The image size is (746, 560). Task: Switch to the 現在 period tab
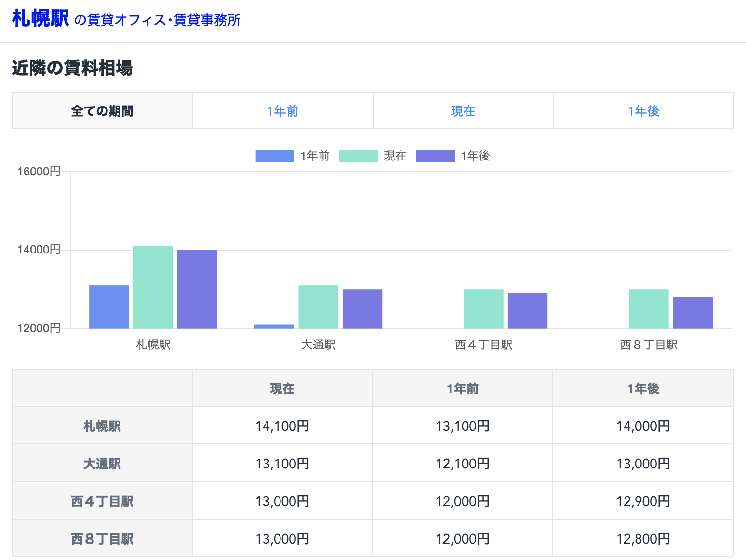tap(463, 111)
